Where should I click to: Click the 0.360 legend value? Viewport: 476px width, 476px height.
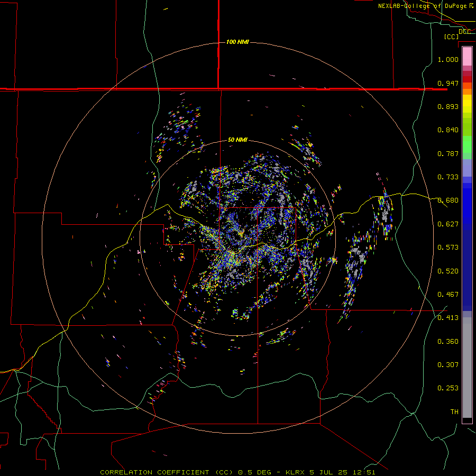[448, 342]
